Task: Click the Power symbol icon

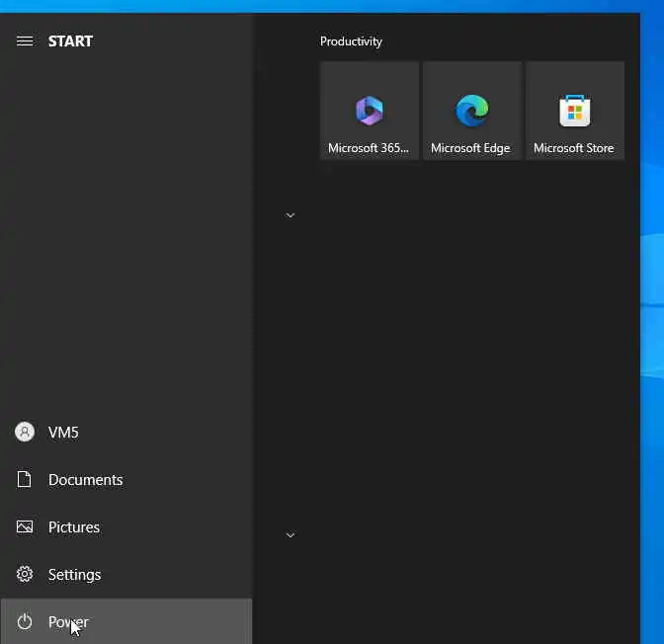Action: pyautogui.click(x=25, y=621)
